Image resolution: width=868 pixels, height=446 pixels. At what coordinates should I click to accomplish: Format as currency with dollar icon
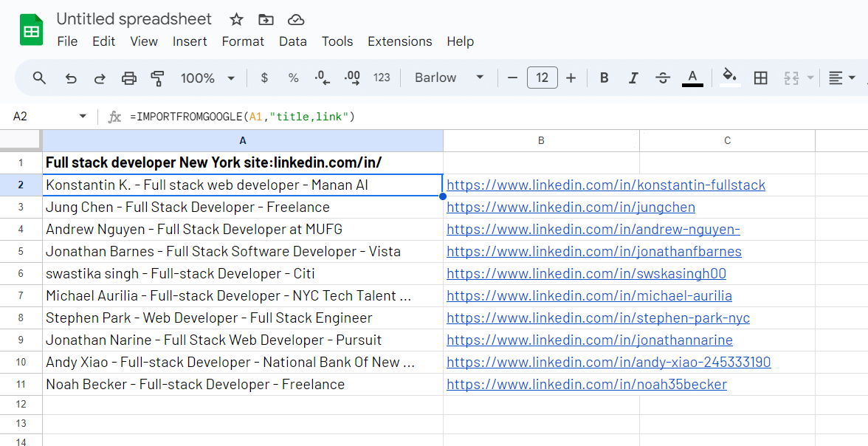pos(265,78)
